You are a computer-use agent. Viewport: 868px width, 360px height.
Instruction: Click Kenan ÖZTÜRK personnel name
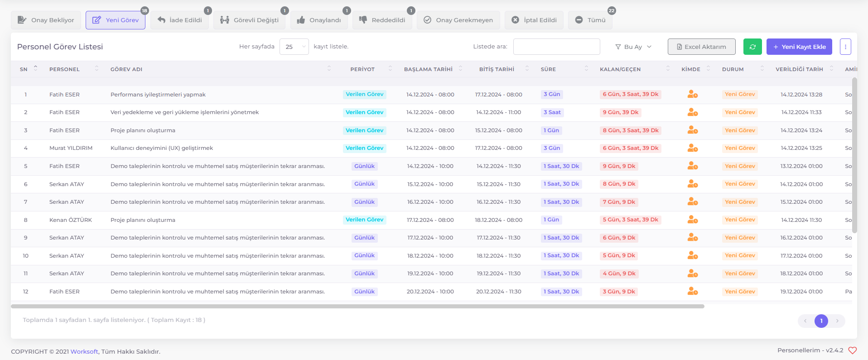(x=71, y=220)
